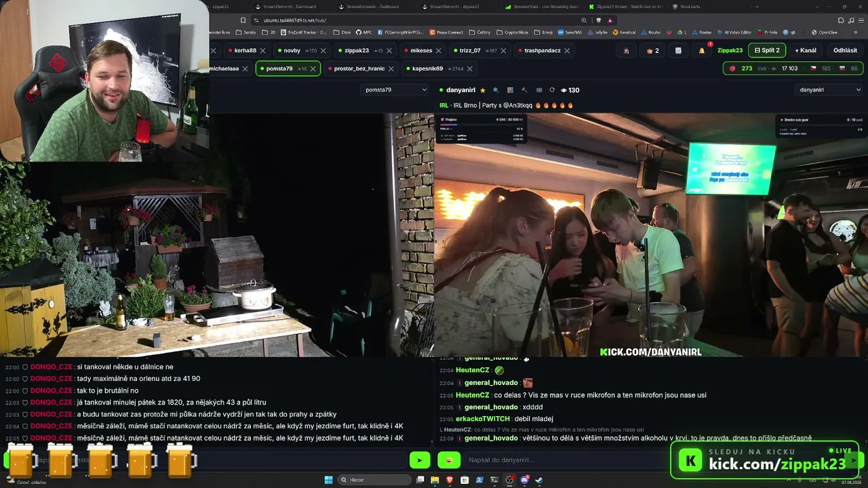868x488 pixels.
Task: Reload the danyanirl stream with refresh icon
Action: pos(552,90)
